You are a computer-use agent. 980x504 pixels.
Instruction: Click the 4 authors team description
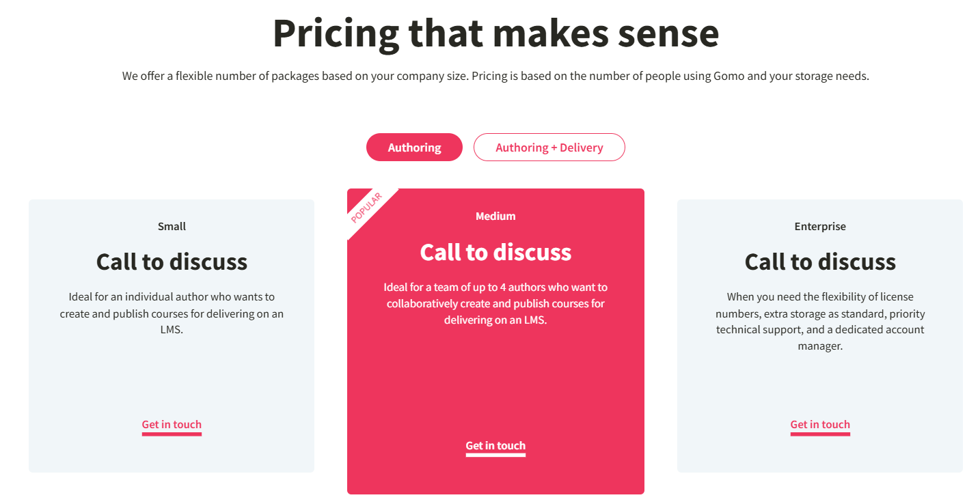(x=495, y=303)
